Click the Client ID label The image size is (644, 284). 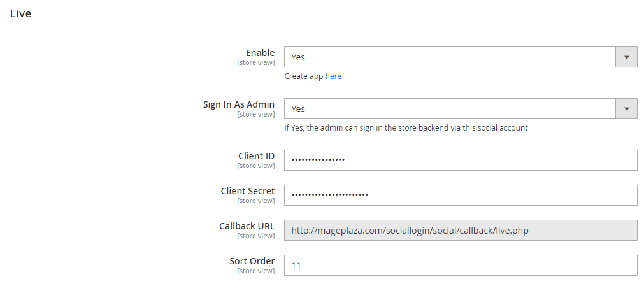coord(256,156)
